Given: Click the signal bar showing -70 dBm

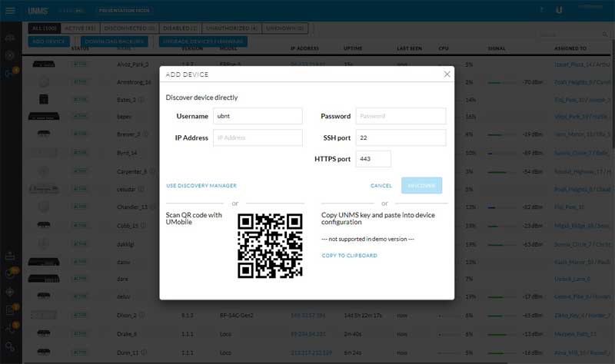Looking at the screenshot, I should [502, 83].
